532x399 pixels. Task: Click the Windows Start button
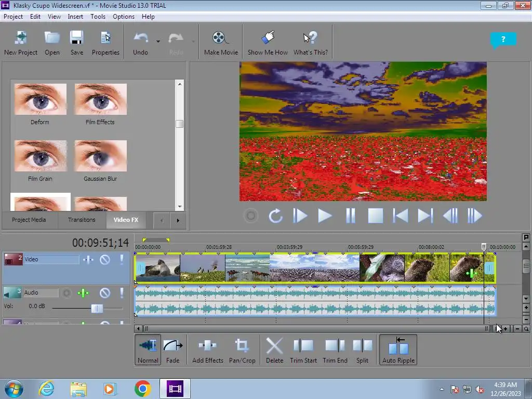[14, 389]
